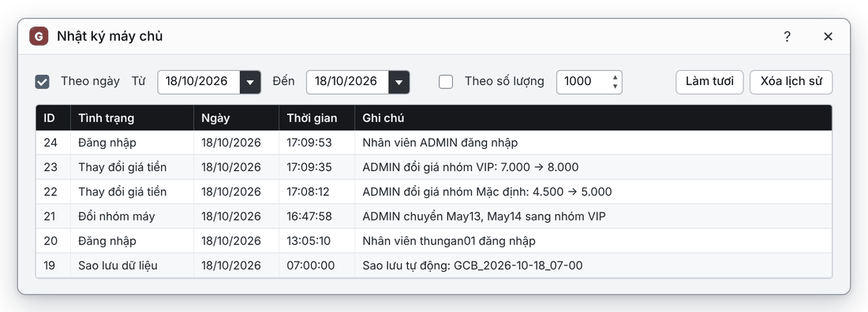Uncheck the Theo ngày checkbox

coord(42,82)
